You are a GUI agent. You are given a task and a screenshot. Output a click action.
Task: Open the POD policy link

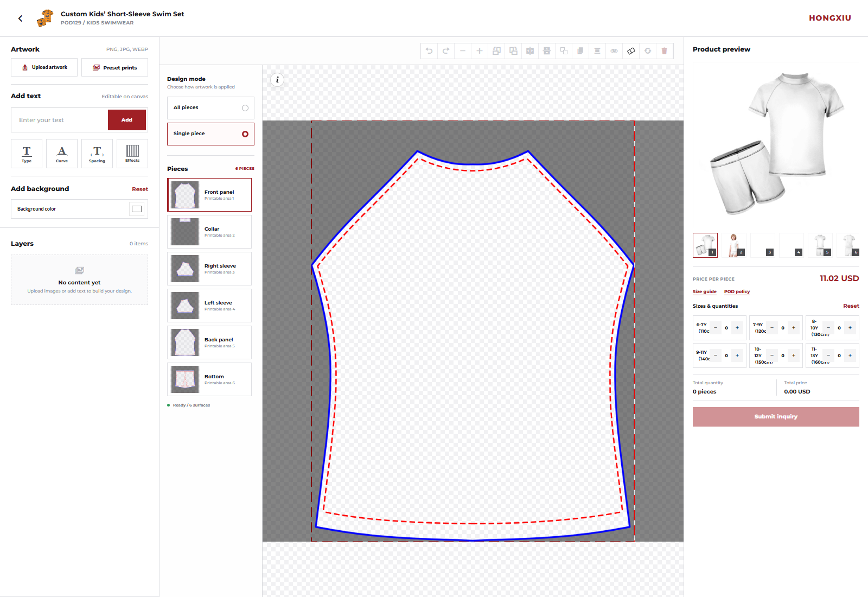(737, 291)
